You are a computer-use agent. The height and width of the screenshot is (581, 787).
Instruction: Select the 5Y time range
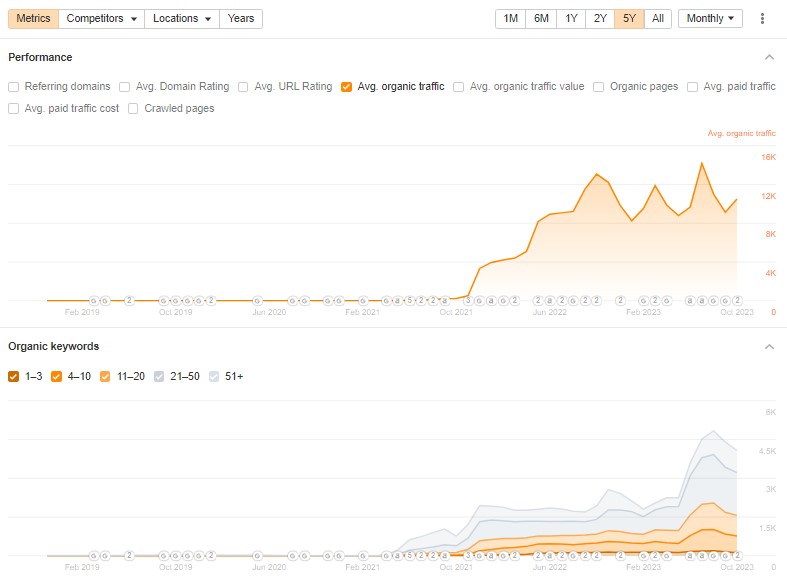pos(629,19)
